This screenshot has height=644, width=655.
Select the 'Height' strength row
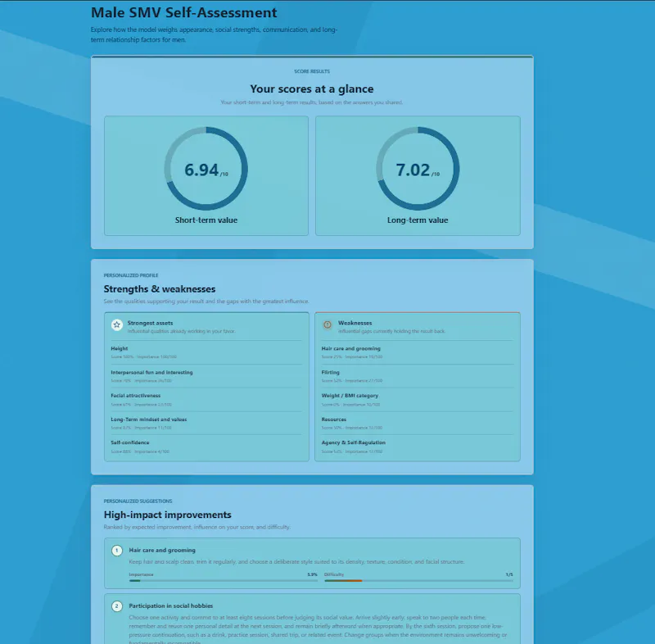click(x=206, y=352)
